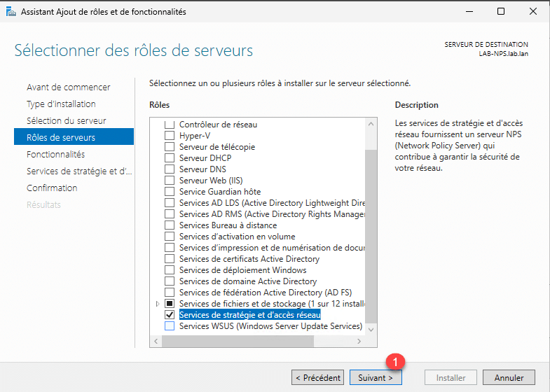Image resolution: width=550 pixels, height=392 pixels.
Task: Check the Hyper-V role checkbox
Action: pos(169,136)
